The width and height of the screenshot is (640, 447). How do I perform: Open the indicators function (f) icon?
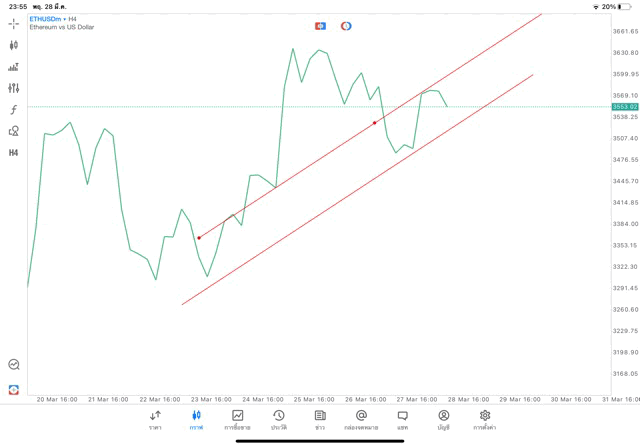pyautogui.click(x=14, y=110)
